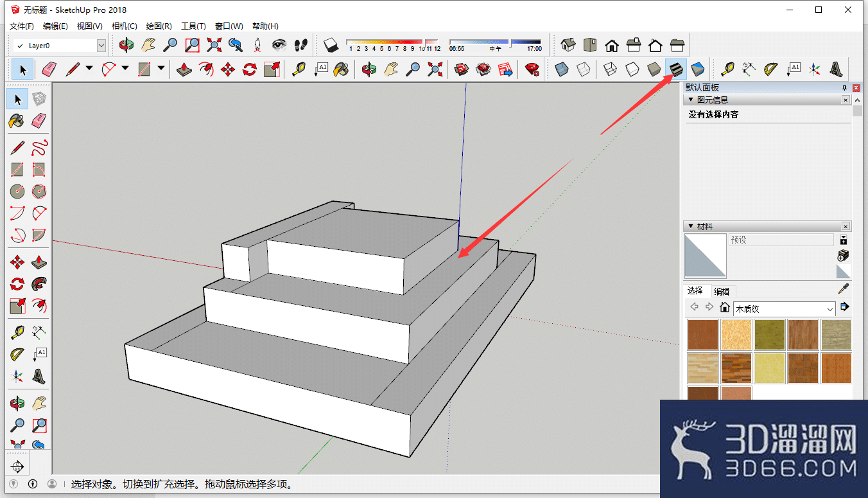This screenshot has width=868, height=498.
Task: Open Extension Manager red gem icon
Action: [532, 69]
